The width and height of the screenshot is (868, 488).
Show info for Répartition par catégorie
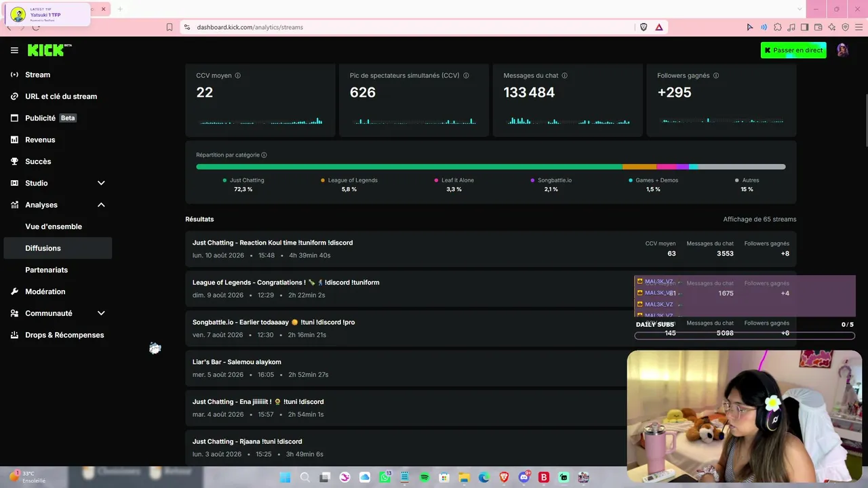coord(264,155)
